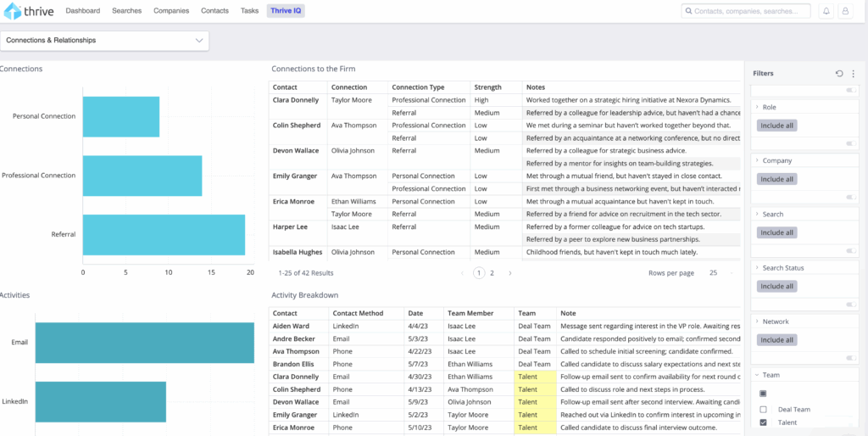Check the Deal Team checkbox
Screen dimensions: 868x436
(x=763, y=409)
